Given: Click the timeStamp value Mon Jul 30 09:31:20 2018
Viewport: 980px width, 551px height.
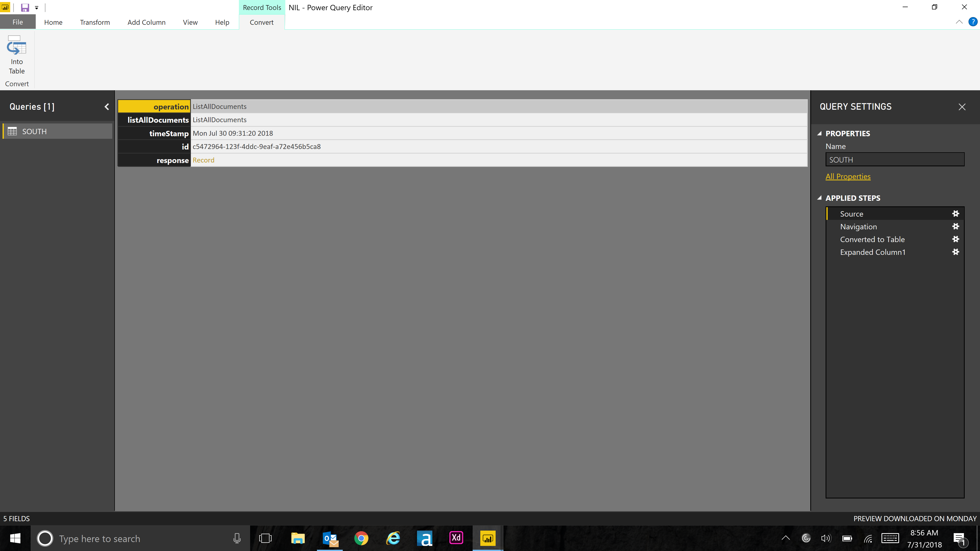Looking at the screenshot, I should tap(233, 133).
